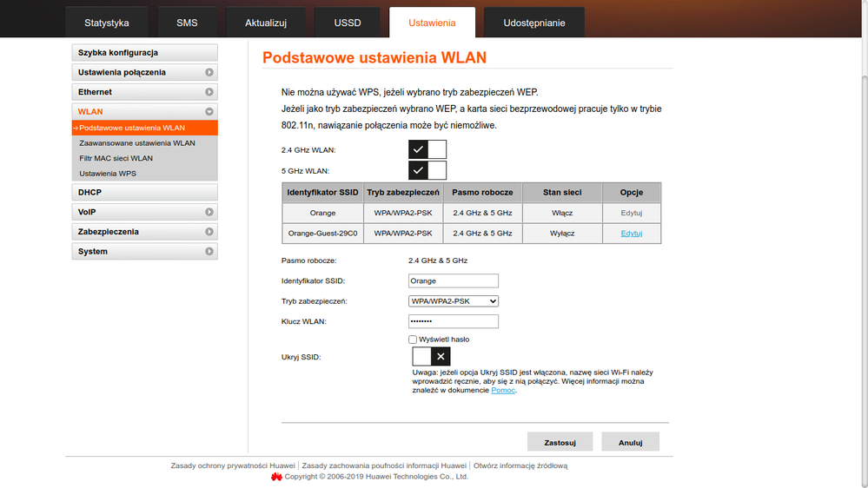The height and width of the screenshot is (488, 868).
Task: Click the Identyfikator SSID input field
Action: click(454, 281)
